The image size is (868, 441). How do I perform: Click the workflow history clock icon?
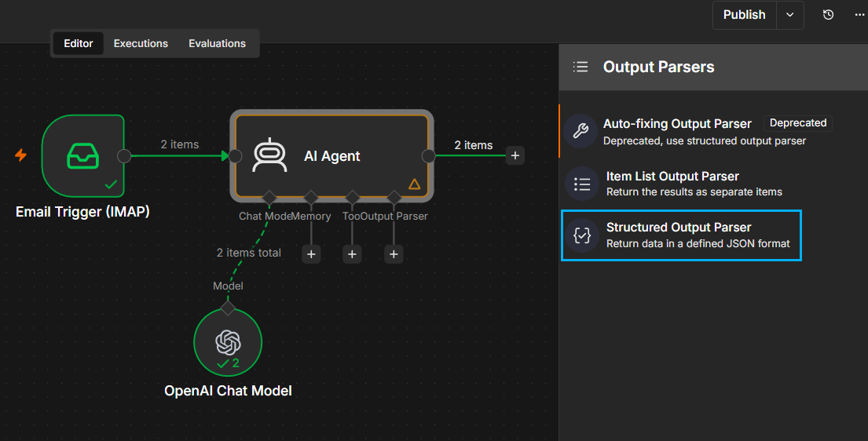pyautogui.click(x=828, y=15)
